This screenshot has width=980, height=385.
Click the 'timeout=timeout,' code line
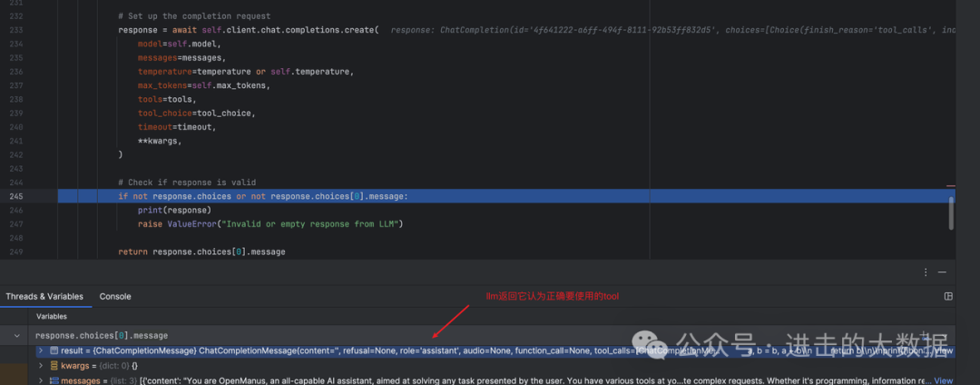coord(177,127)
